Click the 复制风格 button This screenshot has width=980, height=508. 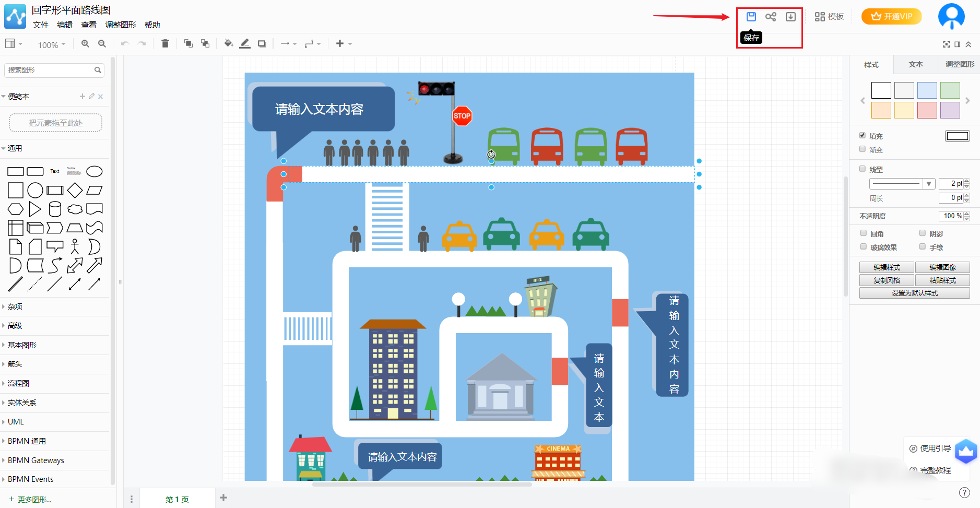pos(887,280)
